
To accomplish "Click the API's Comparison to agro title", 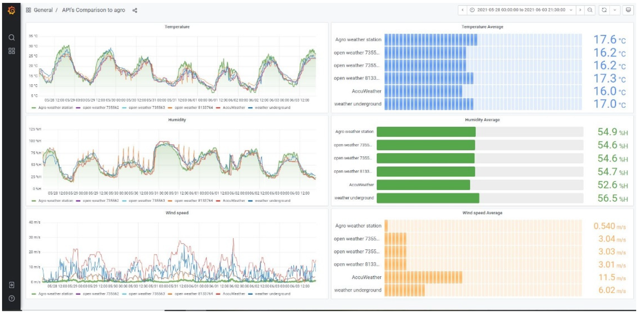I will click(x=93, y=10).
